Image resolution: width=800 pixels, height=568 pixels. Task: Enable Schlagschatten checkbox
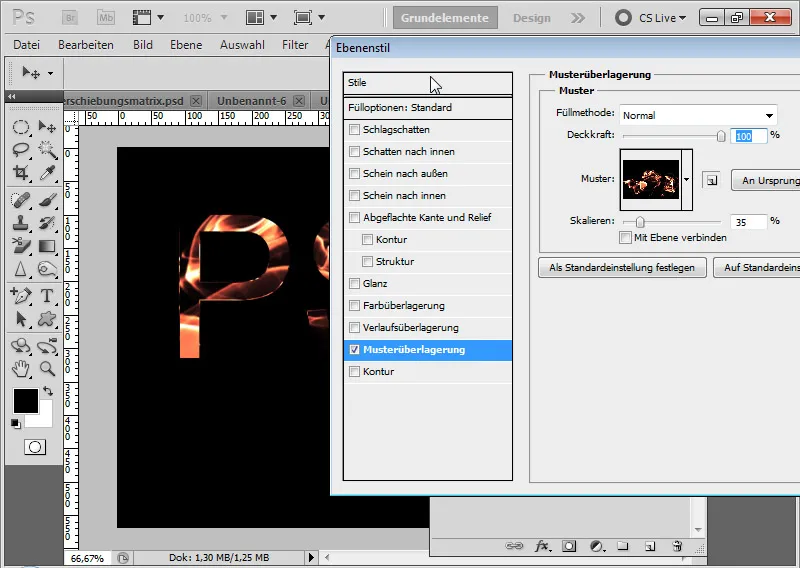[355, 130]
